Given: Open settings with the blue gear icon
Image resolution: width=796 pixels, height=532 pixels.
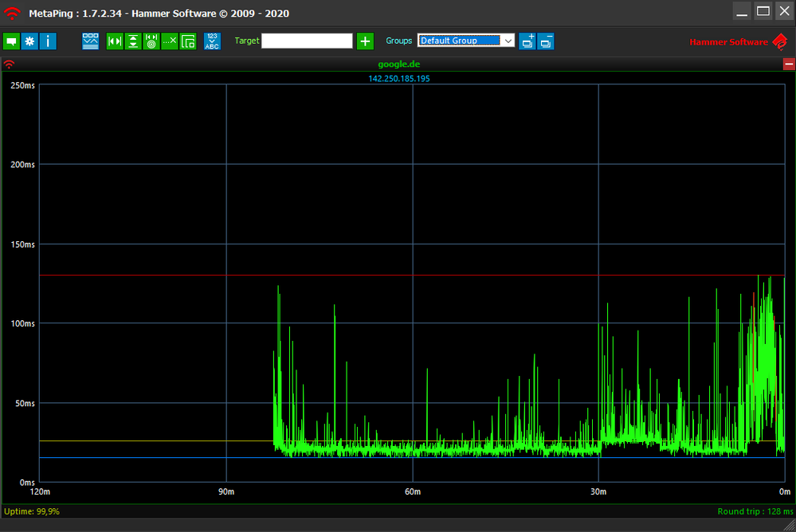Looking at the screenshot, I should coord(29,41).
